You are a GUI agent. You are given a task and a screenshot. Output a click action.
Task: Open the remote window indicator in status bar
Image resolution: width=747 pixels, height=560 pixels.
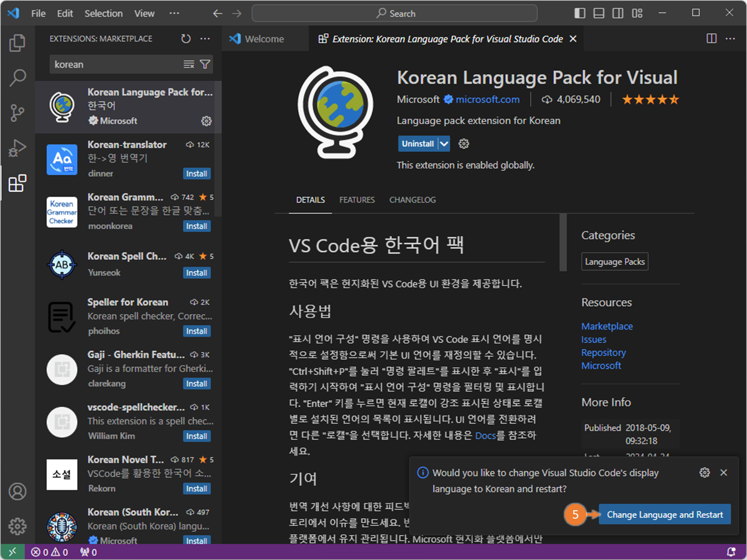coord(12,552)
